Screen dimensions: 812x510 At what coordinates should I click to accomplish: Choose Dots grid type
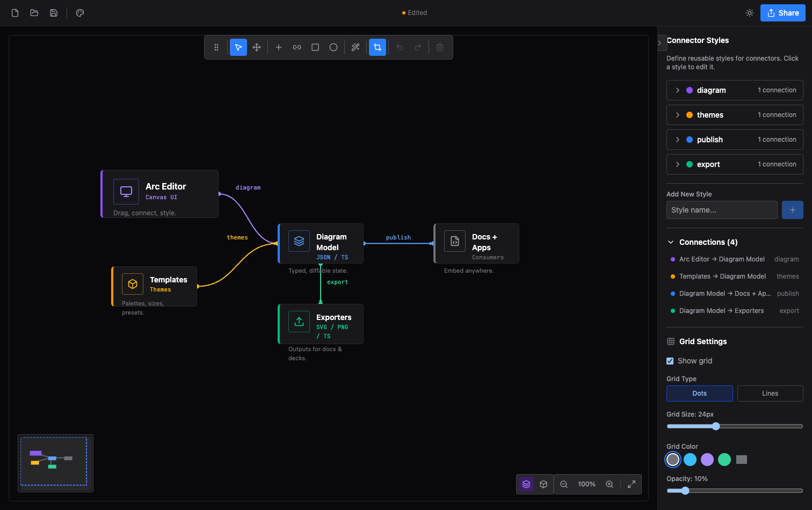(700, 394)
